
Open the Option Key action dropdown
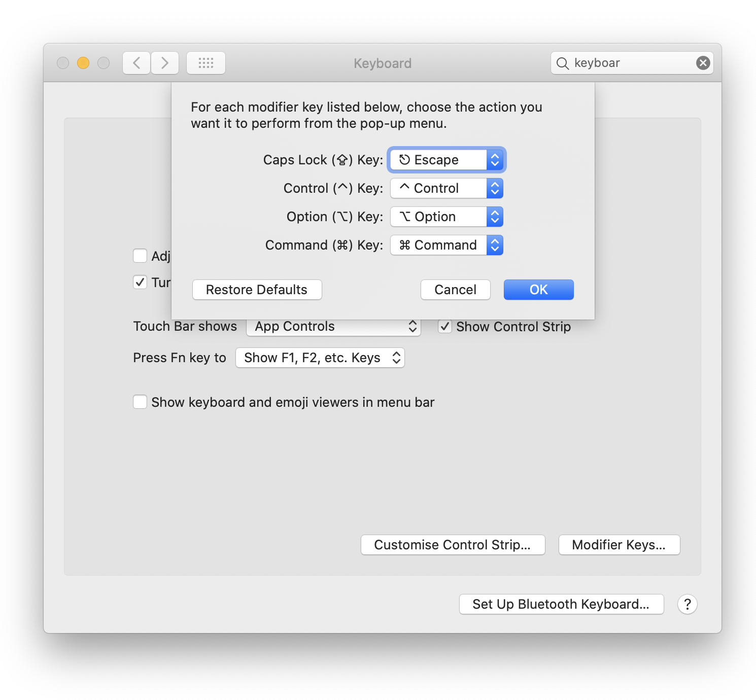(x=446, y=217)
